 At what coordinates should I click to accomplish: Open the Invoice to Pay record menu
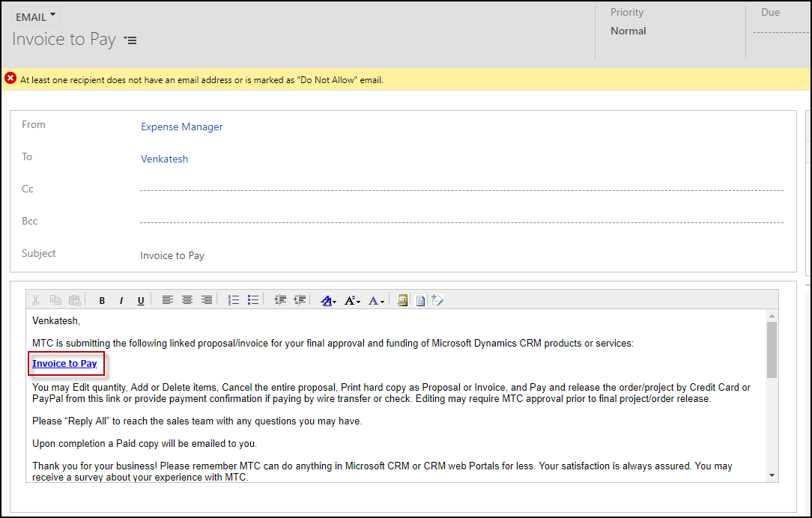(x=131, y=40)
